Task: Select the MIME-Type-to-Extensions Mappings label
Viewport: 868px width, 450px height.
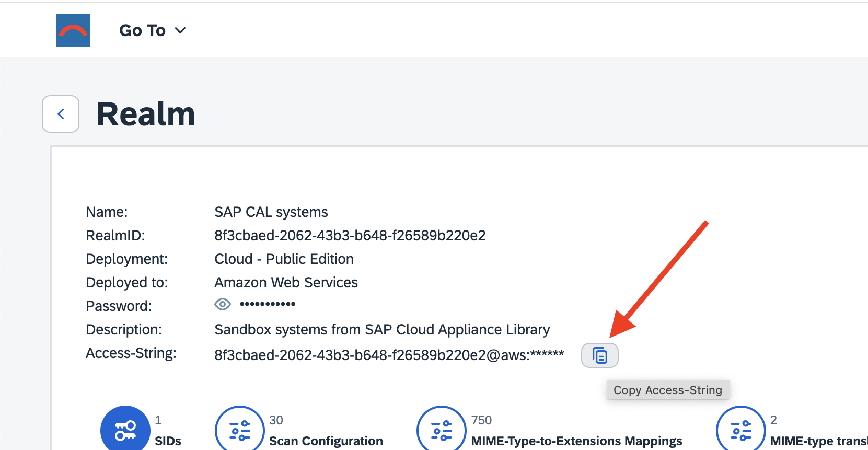Action: (x=576, y=441)
